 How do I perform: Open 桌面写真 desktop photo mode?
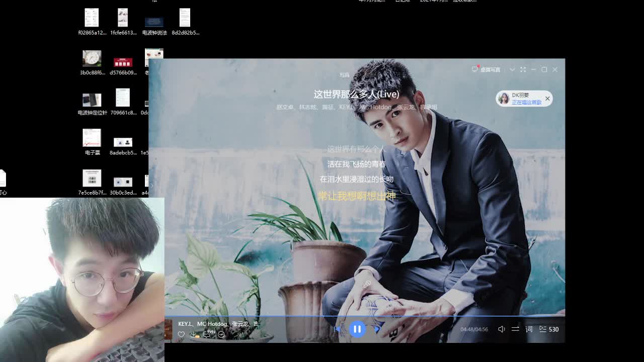tap(486, 69)
